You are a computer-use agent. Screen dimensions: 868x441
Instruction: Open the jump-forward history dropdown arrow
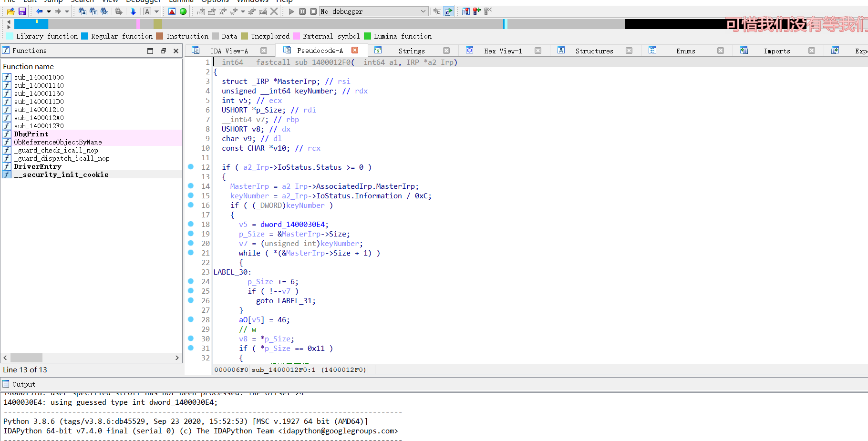point(67,11)
